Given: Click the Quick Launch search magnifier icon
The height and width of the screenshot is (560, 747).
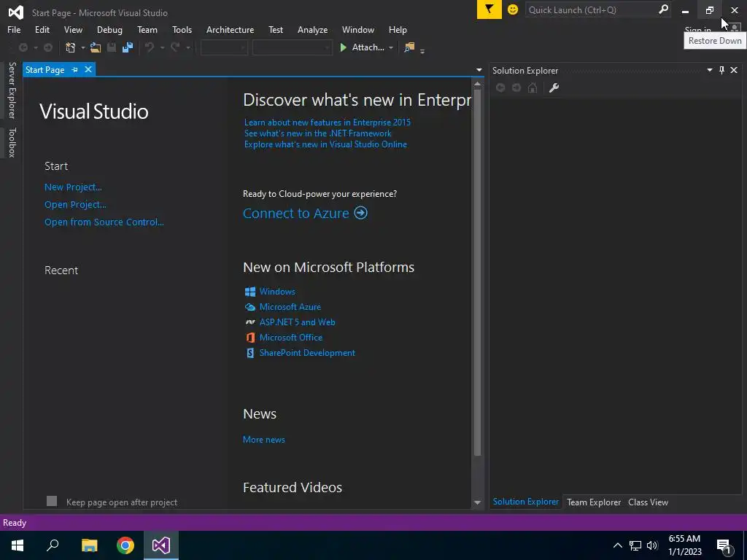Looking at the screenshot, I should click(x=663, y=9).
